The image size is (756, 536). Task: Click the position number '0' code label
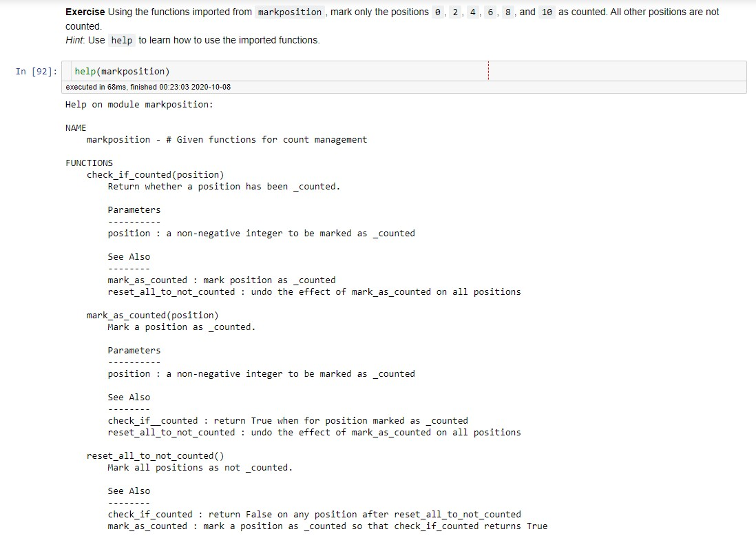coord(437,12)
